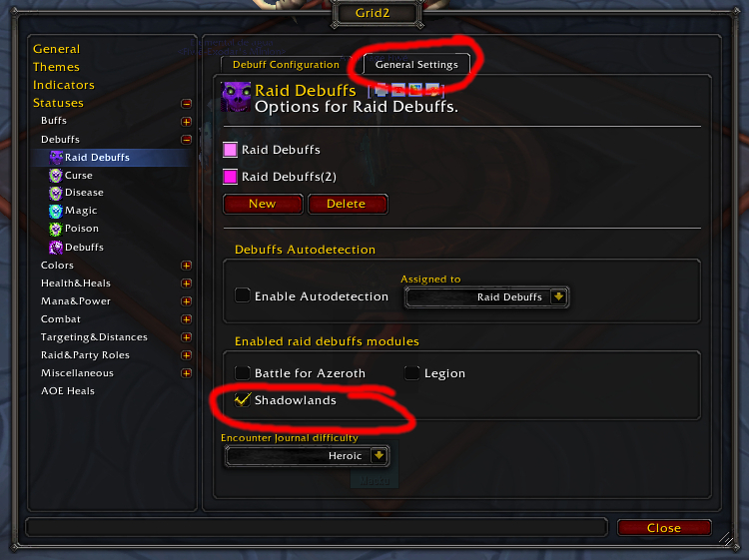The height and width of the screenshot is (560, 749).
Task: Switch to General Settings tab
Action: 416,65
